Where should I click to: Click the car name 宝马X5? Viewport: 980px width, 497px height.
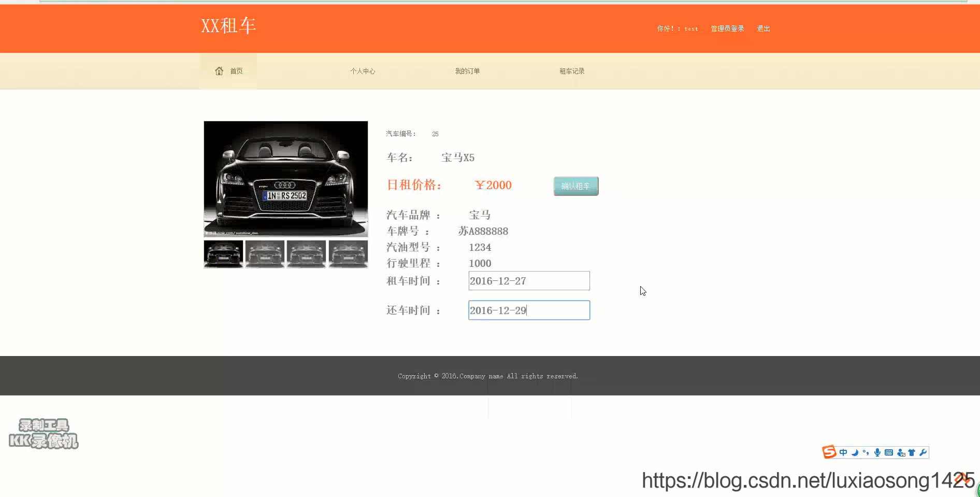pyautogui.click(x=458, y=158)
